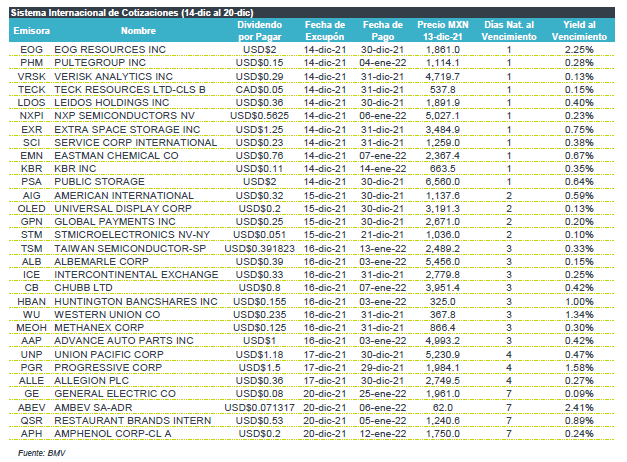Click 'PULTEGROUP INC' name cell
The image size is (627, 462).
coord(100,63)
